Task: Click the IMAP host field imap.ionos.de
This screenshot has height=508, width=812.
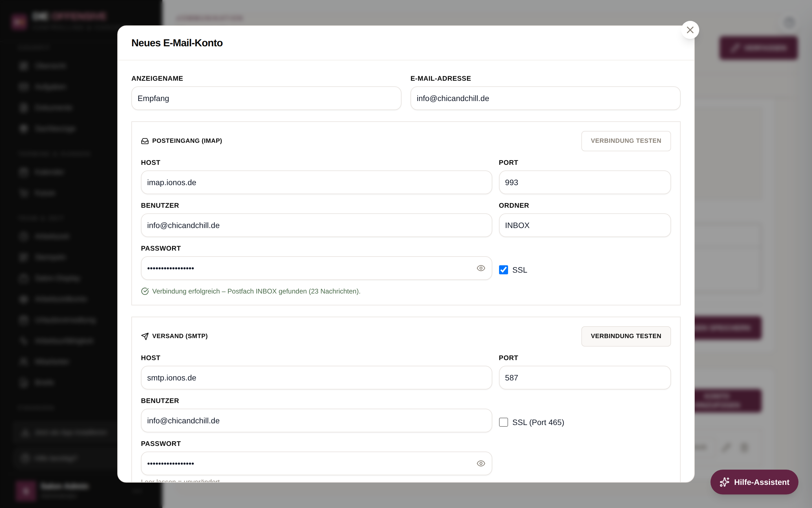Action: [x=316, y=182]
